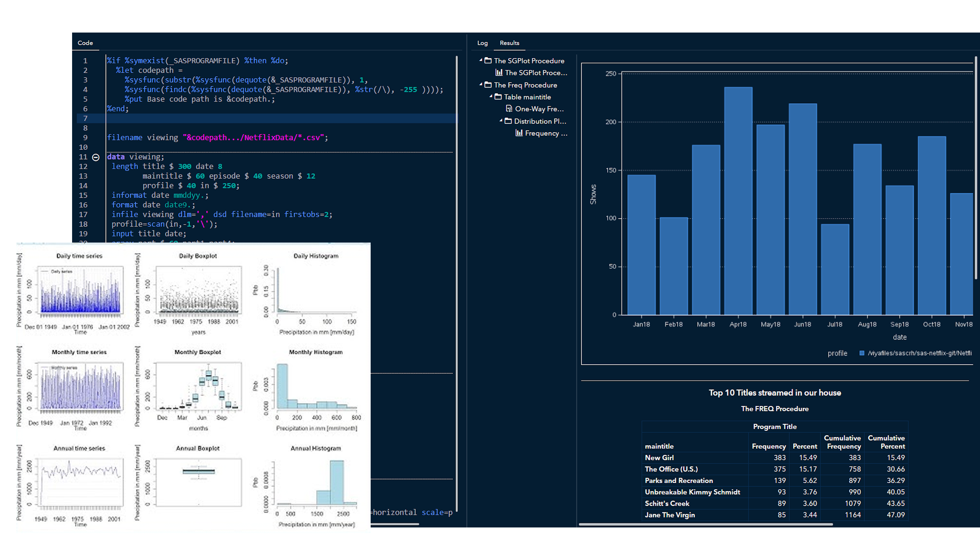This screenshot has height=560, width=980.
Task: Click the SGPlot bar chart icon
Action: tap(499, 72)
